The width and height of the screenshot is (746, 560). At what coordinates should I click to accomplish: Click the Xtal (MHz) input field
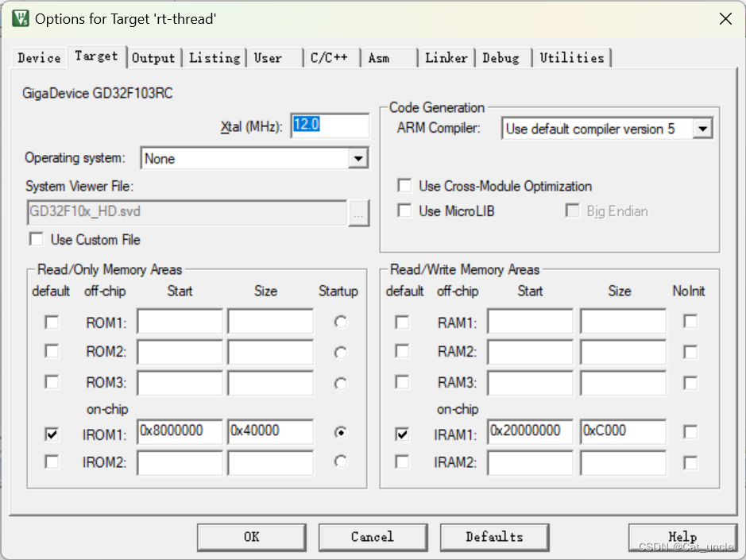tap(330, 126)
